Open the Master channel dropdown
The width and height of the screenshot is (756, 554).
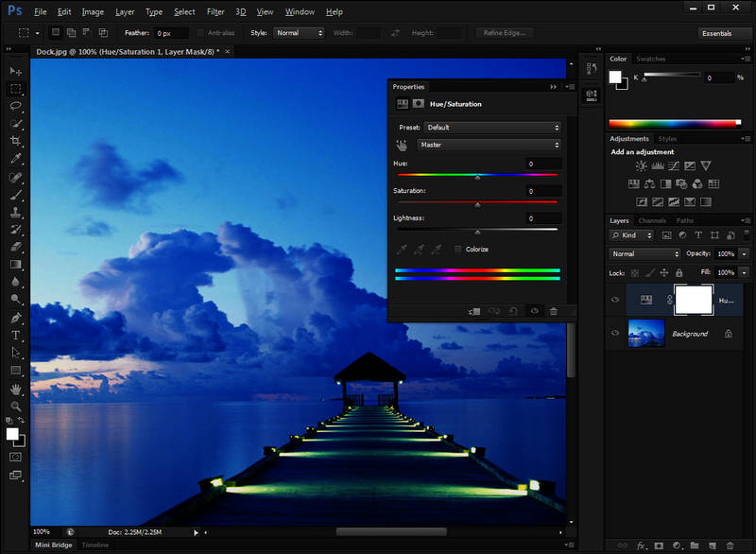[x=489, y=145]
